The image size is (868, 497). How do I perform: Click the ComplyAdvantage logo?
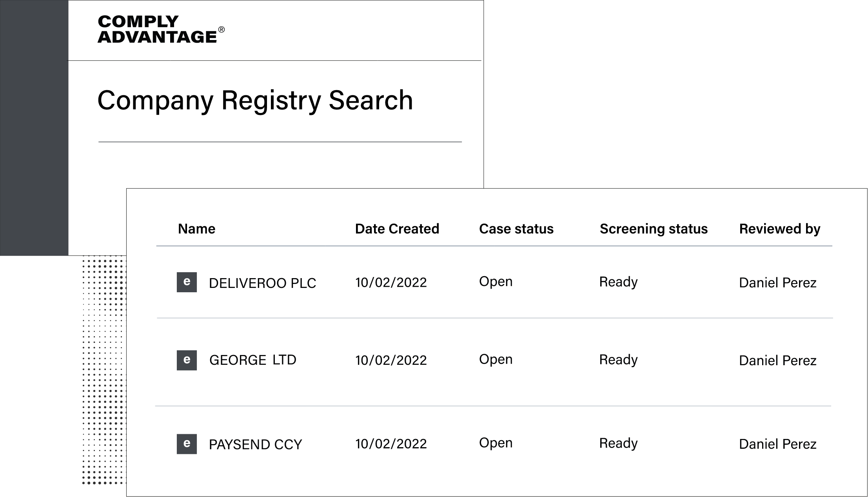click(x=161, y=29)
